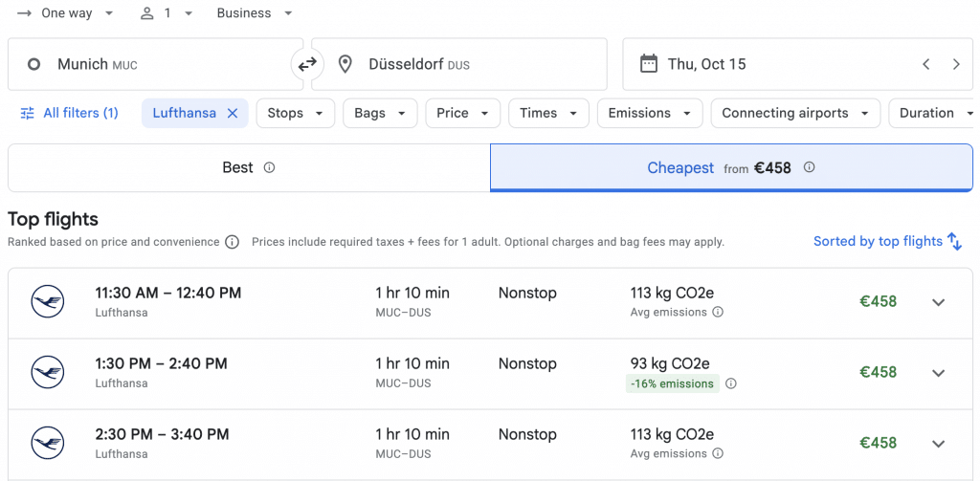Click Lufthansa logo on 1:30 PM flight
This screenshot has height=481, width=980.
pyautogui.click(x=48, y=372)
